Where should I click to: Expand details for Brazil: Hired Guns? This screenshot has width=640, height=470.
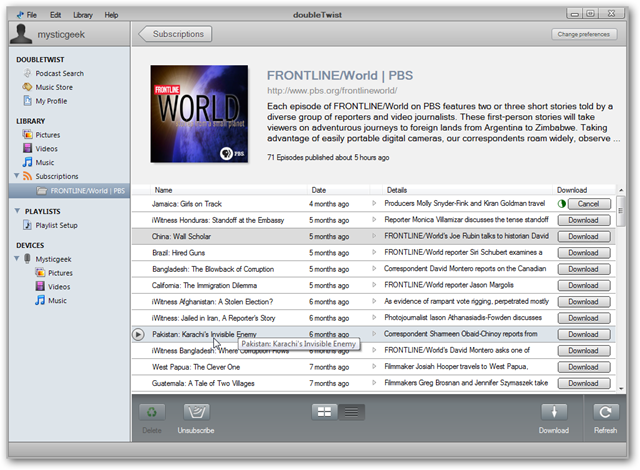click(x=374, y=252)
